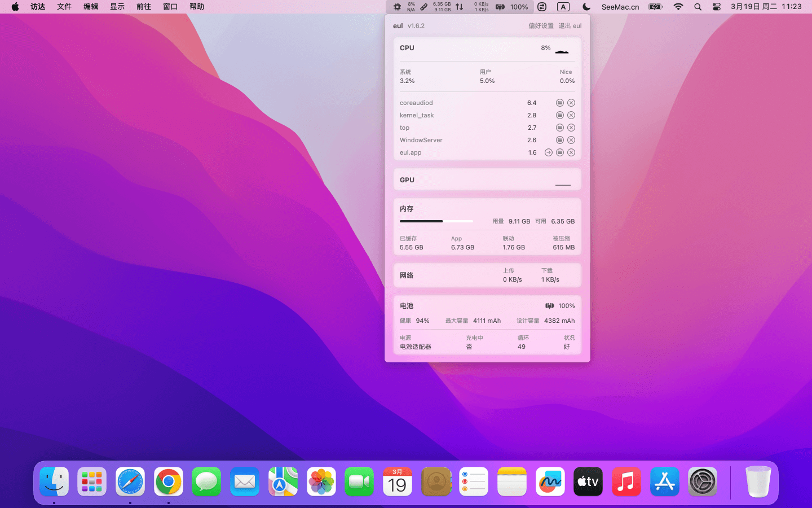Reveal top process in Finder
This screenshot has height=508, width=812.
pyautogui.click(x=560, y=128)
